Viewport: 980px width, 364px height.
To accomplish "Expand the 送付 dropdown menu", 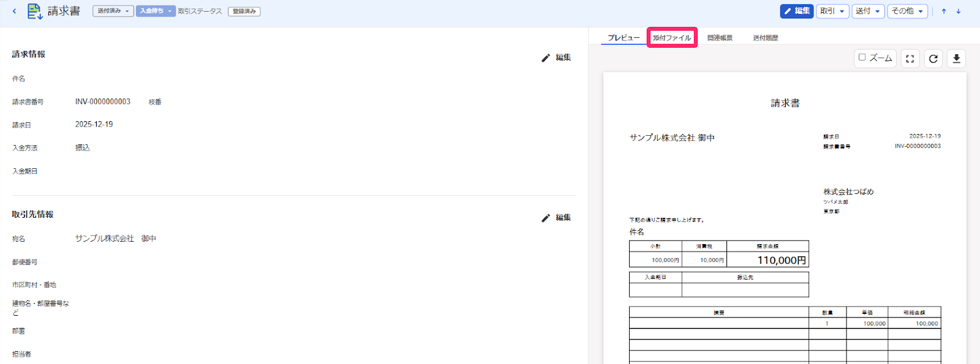I will coord(868,11).
